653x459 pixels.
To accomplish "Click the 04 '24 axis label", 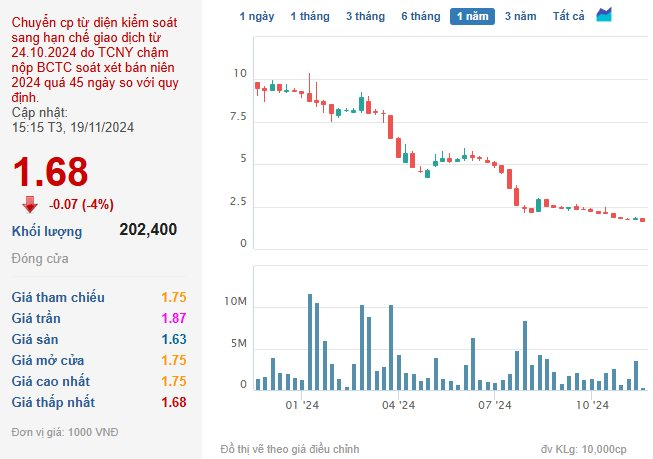I will 399,405.
